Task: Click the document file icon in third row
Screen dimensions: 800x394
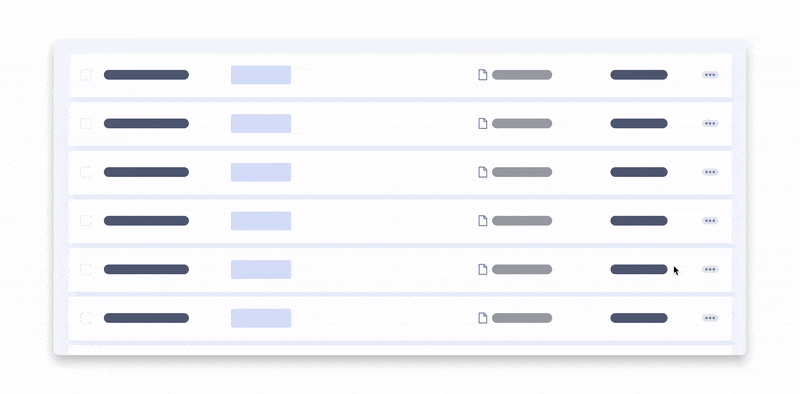Action: tap(483, 172)
